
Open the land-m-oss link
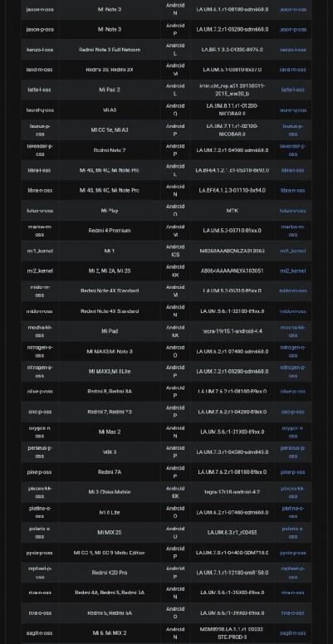pos(292,70)
